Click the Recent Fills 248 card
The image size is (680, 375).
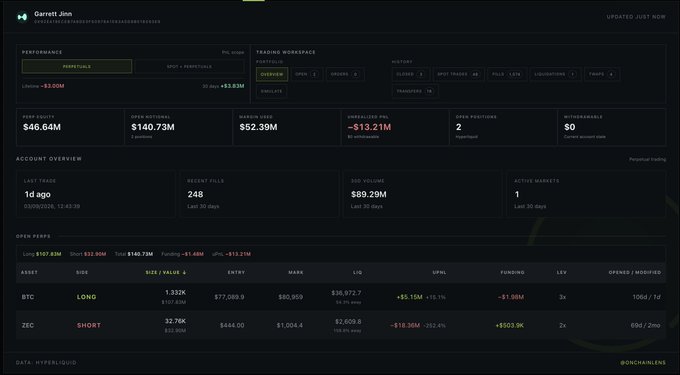tap(260, 194)
